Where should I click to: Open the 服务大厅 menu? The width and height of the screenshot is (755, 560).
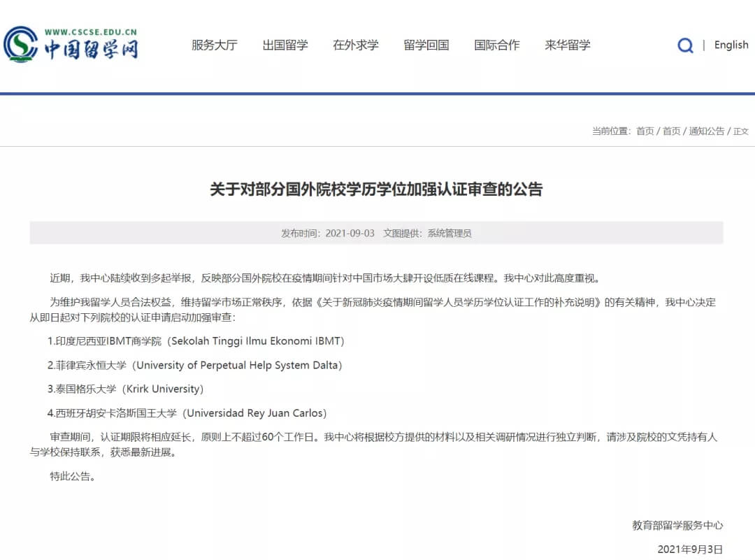tap(215, 45)
